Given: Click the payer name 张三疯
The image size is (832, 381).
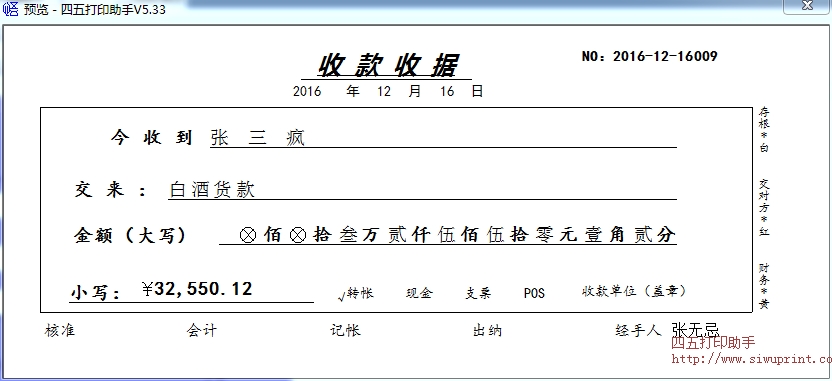Looking at the screenshot, I should click(x=258, y=138).
